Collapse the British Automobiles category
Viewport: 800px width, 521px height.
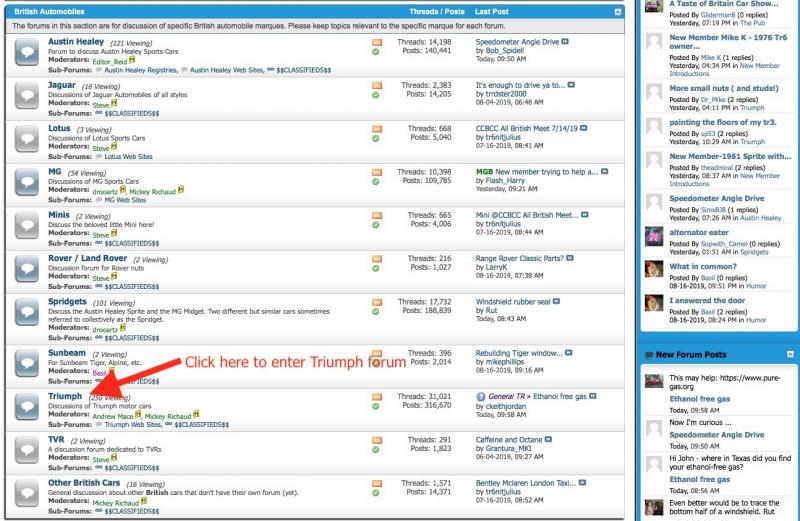coord(618,12)
